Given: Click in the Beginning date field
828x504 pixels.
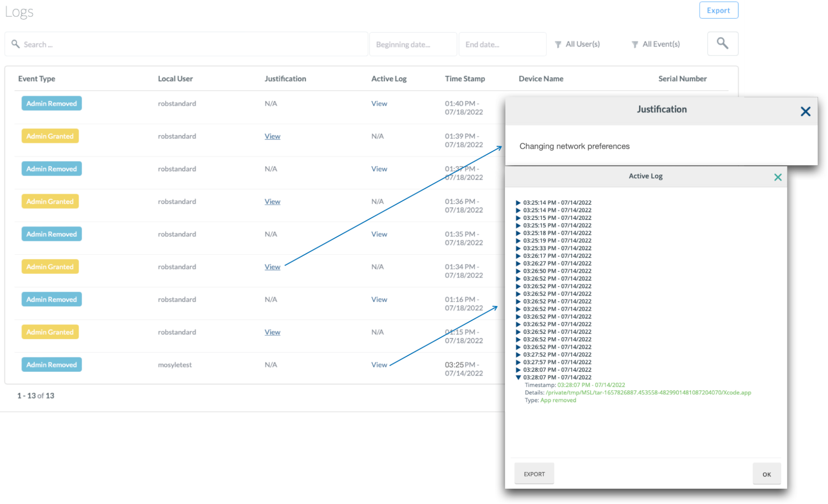Looking at the screenshot, I should tap(413, 44).
